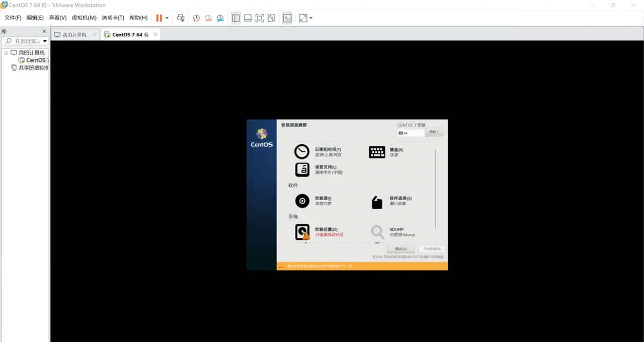Toggle full screen mode icon

(x=260, y=18)
